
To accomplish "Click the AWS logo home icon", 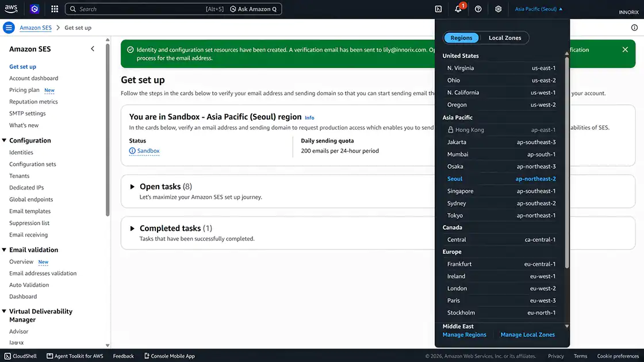I will 11,9.
